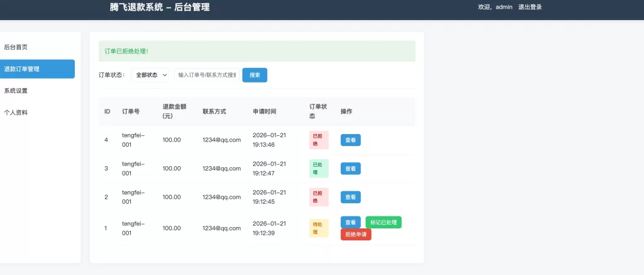The height and width of the screenshot is (275, 644).
Task: Focus the order number search input field
Action: tap(207, 75)
